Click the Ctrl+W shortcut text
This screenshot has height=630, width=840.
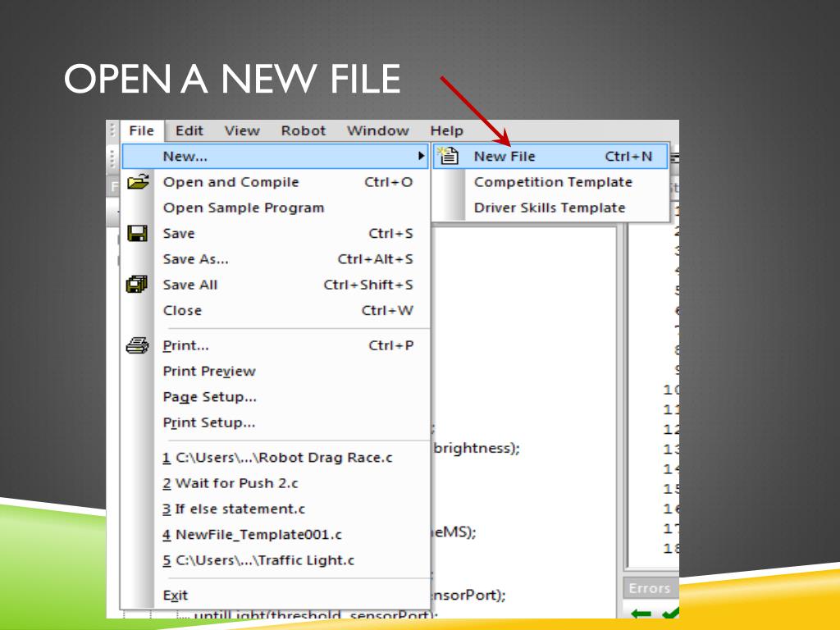pos(387,311)
